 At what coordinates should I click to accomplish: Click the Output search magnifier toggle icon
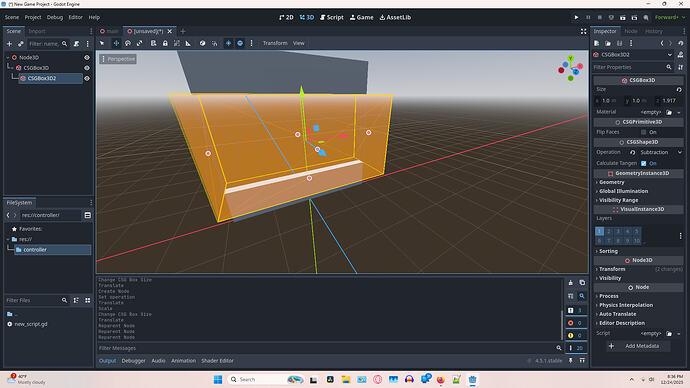click(x=582, y=296)
